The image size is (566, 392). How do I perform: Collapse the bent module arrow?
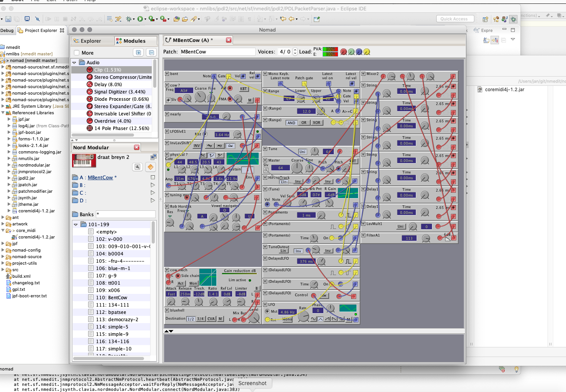point(167,74)
